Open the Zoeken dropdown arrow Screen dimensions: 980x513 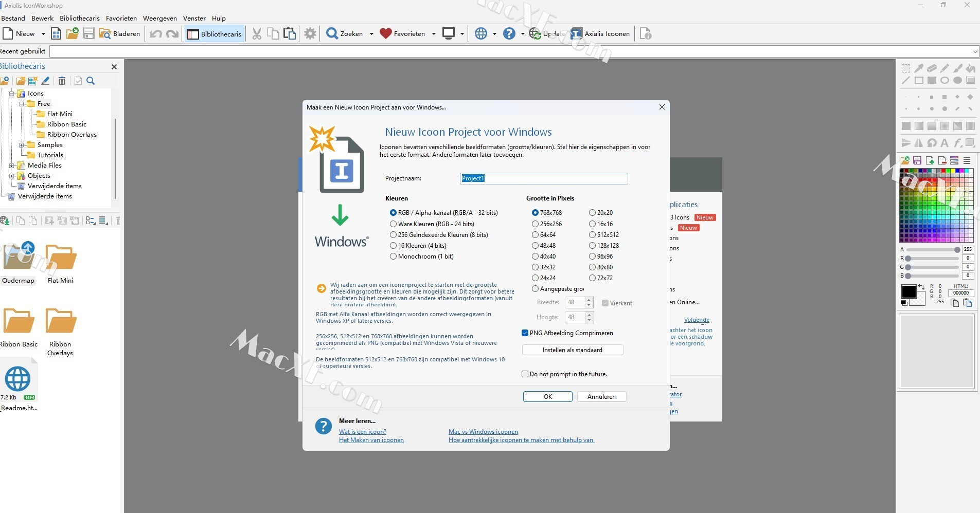371,34
